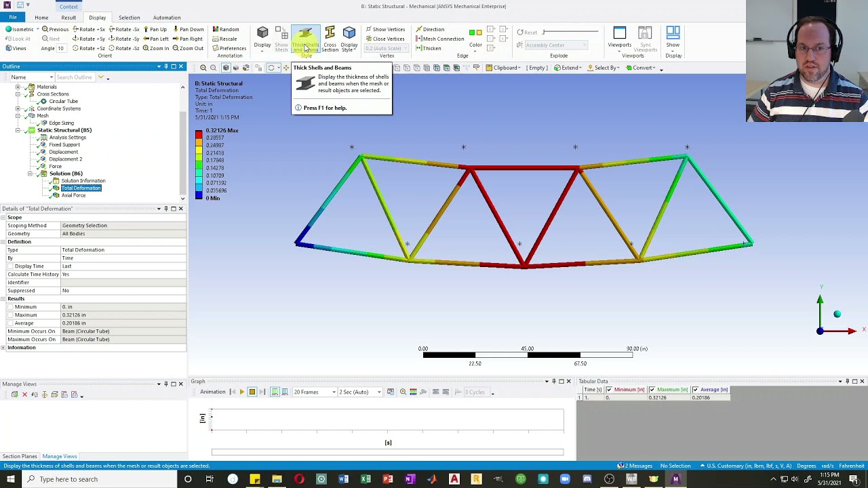Open the Extend dropdown
The width and height of the screenshot is (868, 488).
tap(568, 68)
